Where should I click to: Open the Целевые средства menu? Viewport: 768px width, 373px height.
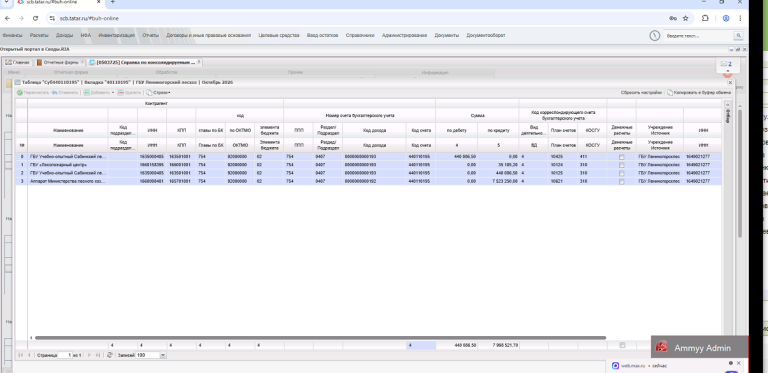pyautogui.click(x=279, y=35)
